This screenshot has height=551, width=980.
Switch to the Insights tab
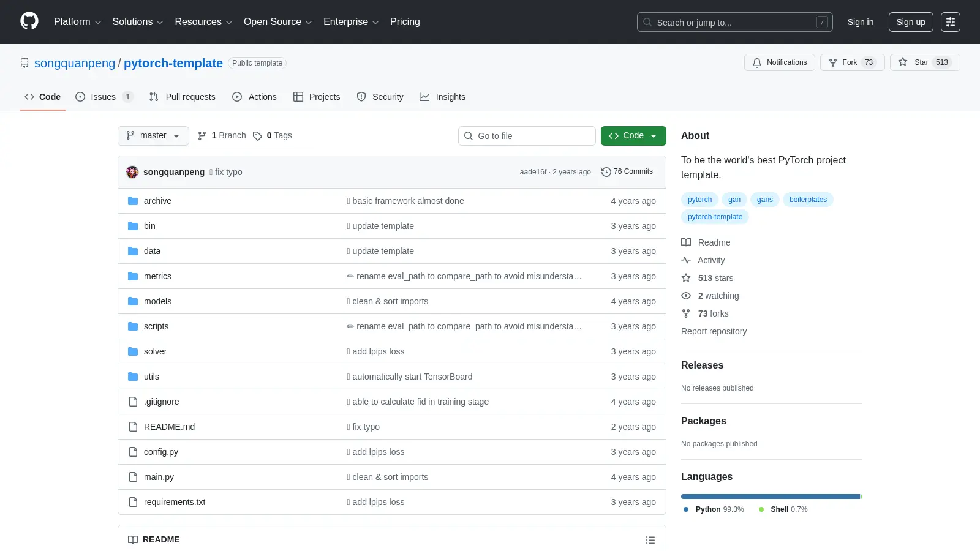pos(442,97)
